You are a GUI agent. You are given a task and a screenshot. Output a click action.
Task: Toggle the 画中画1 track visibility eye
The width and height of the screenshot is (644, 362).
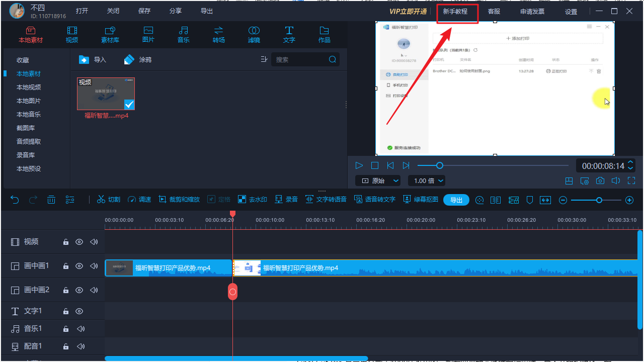click(79, 266)
